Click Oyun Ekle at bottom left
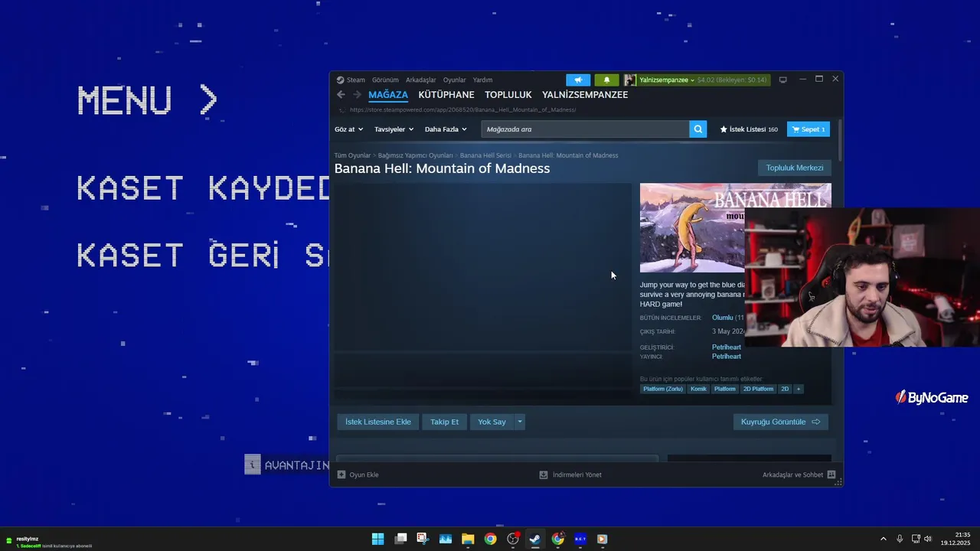Image resolution: width=980 pixels, height=551 pixels. pyautogui.click(x=358, y=474)
